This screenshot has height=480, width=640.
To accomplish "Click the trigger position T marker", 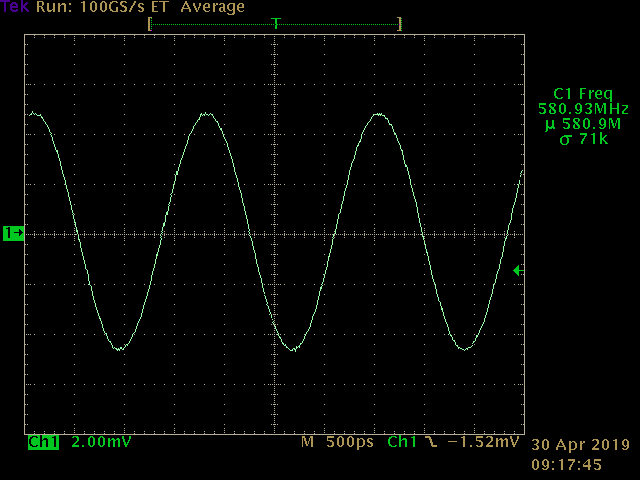I will [x=276, y=23].
